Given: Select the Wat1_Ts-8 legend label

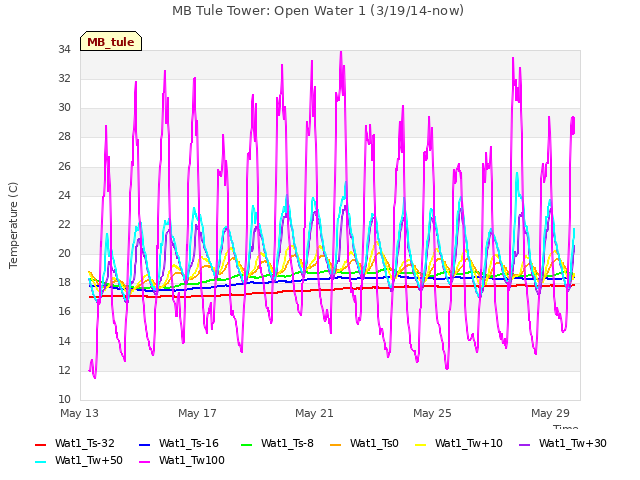Looking at the screenshot, I should pyautogui.click(x=287, y=443).
